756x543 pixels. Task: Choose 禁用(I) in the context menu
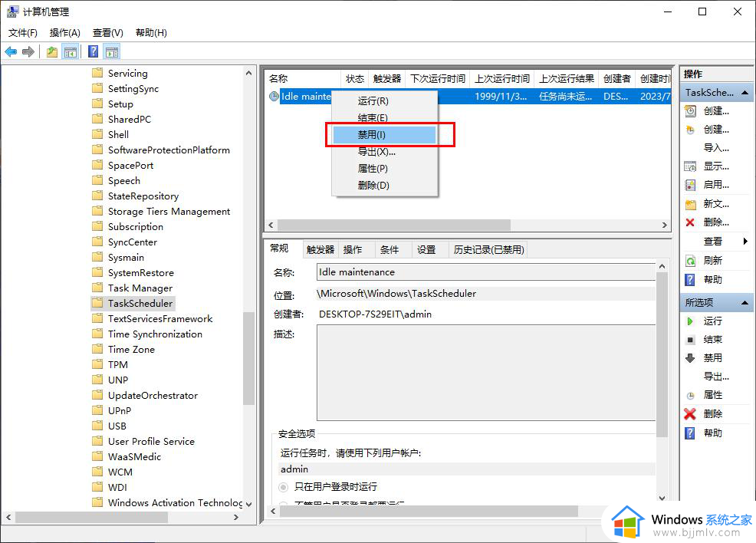pos(385,135)
